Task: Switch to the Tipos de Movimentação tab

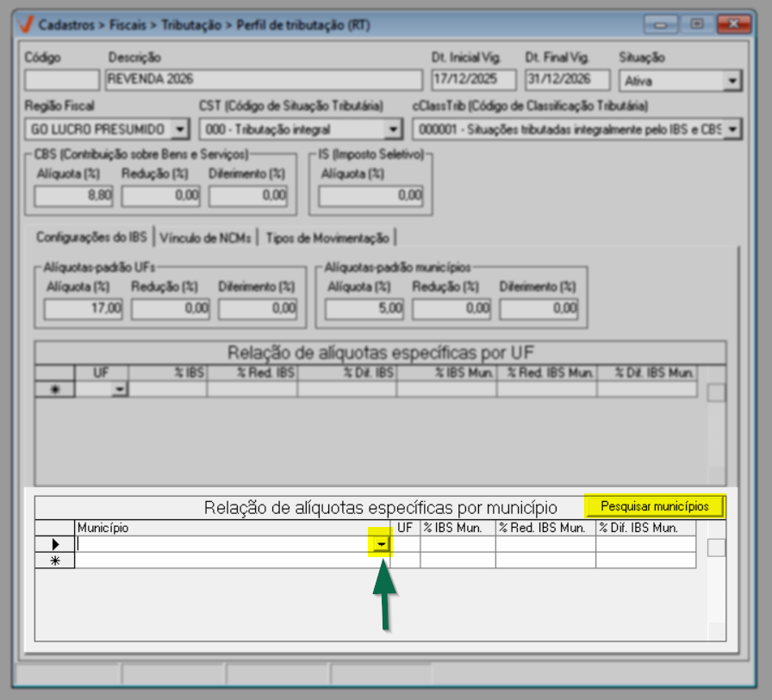Action: coord(328,238)
